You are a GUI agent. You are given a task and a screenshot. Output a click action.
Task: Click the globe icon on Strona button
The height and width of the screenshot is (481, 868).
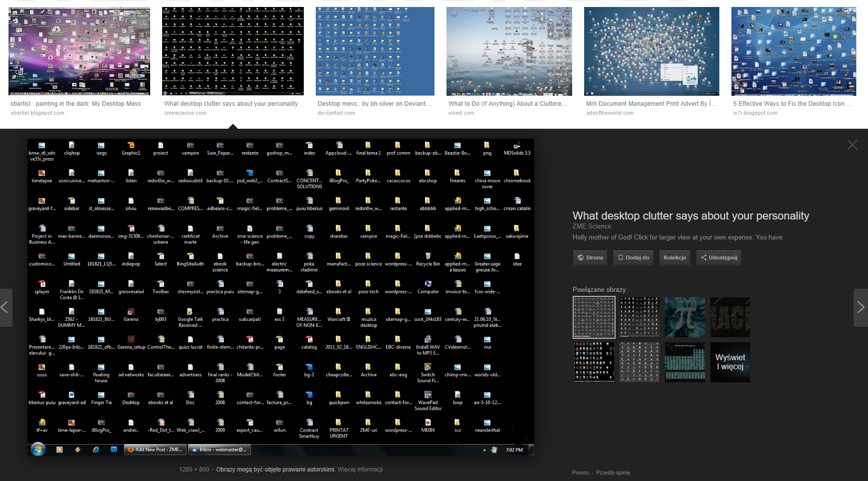pos(581,258)
